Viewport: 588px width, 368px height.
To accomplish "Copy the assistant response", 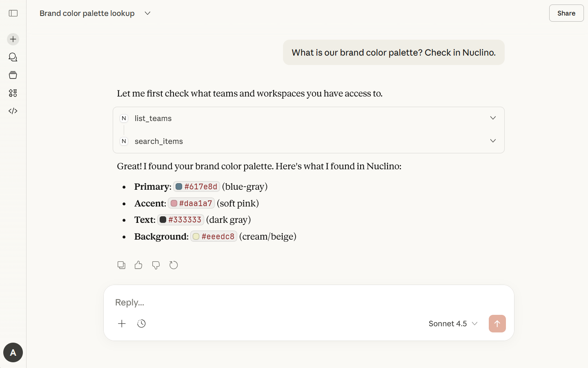I will [x=121, y=265].
